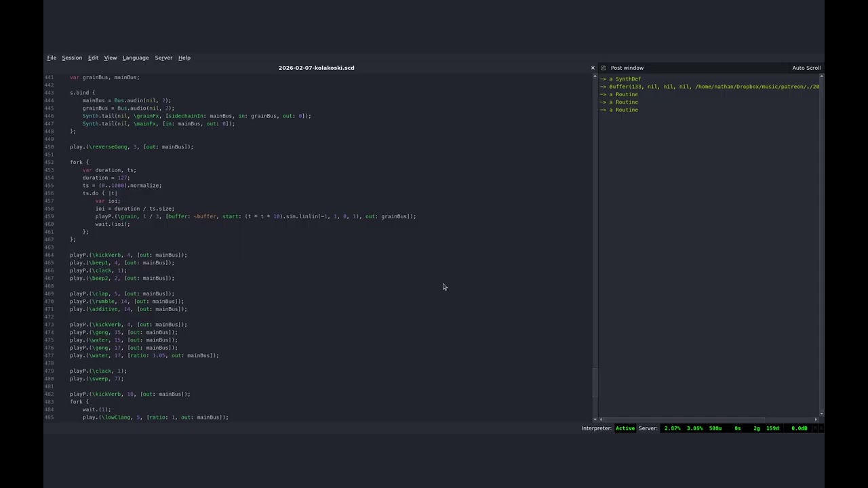Viewport: 868px width, 488px height.
Task: Click the server 3.05% peak CPU value
Action: 694,428
